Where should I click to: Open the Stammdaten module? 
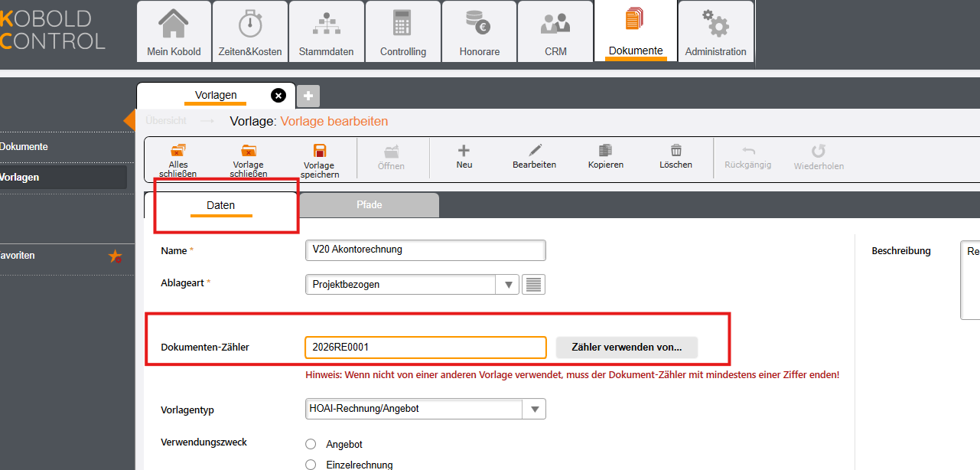pos(327,32)
